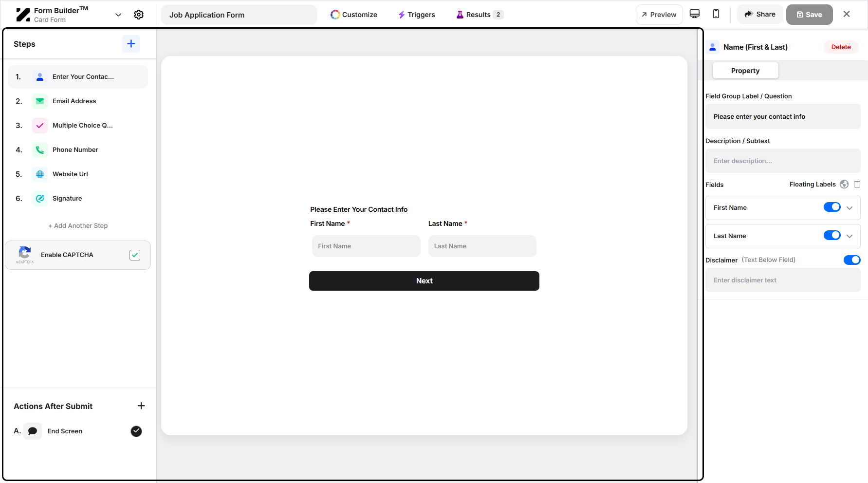Select the End Screen action

point(78,431)
